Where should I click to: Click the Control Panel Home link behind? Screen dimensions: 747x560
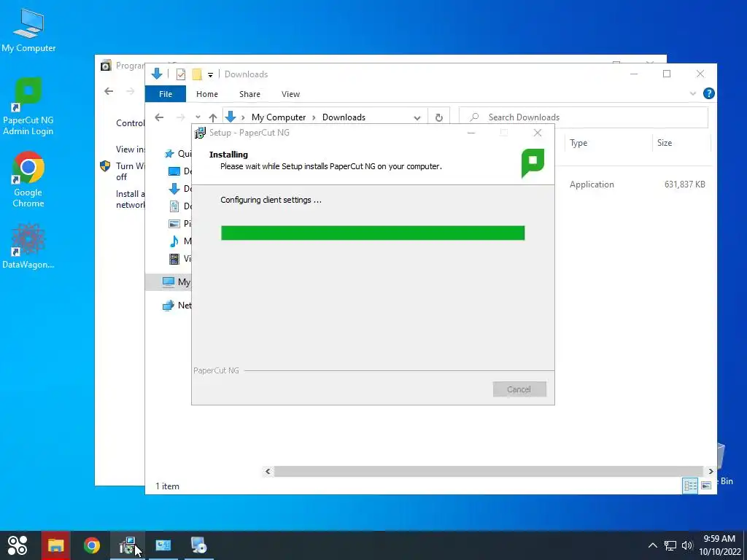(130, 122)
